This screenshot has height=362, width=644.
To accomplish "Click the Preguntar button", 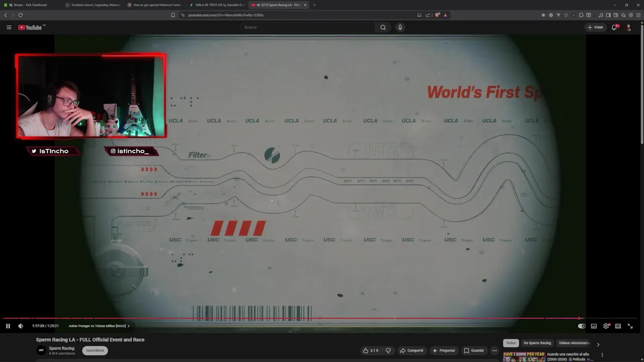I will click(443, 350).
